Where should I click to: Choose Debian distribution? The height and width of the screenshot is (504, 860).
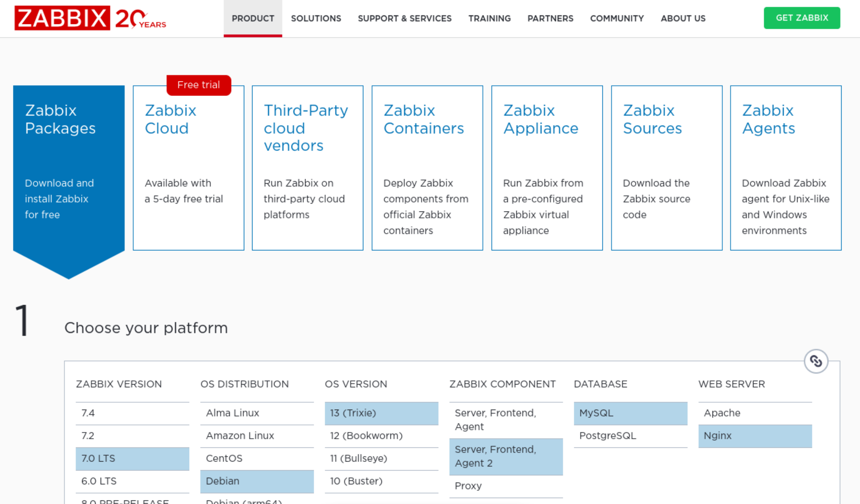[x=257, y=481]
